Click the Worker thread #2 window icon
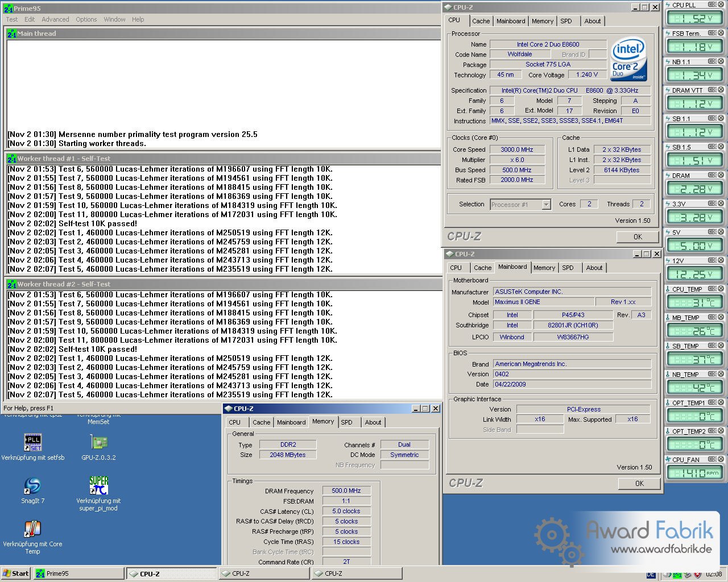Image resolution: width=728 pixels, height=582 pixels. coord(11,284)
